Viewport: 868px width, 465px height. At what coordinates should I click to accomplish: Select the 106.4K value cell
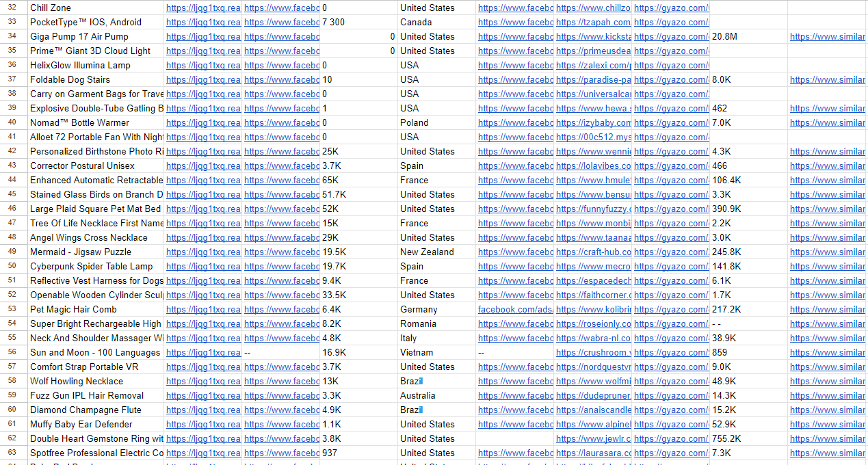tap(748, 181)
